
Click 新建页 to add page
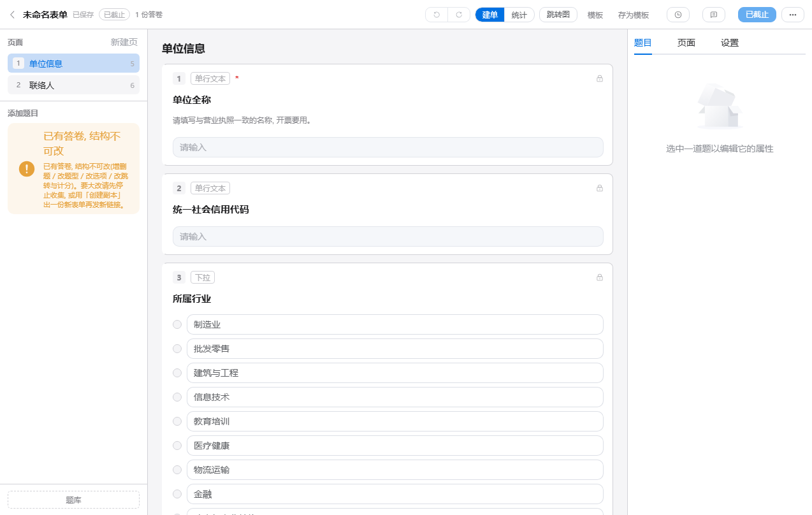coord(124,42)
